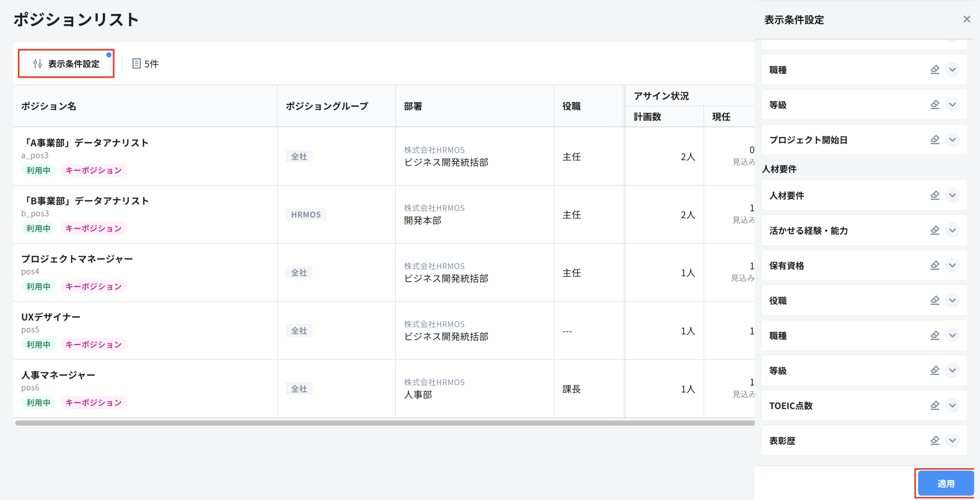
Task: Expand the 表彰歴 condition section
Action: point(952,440)
